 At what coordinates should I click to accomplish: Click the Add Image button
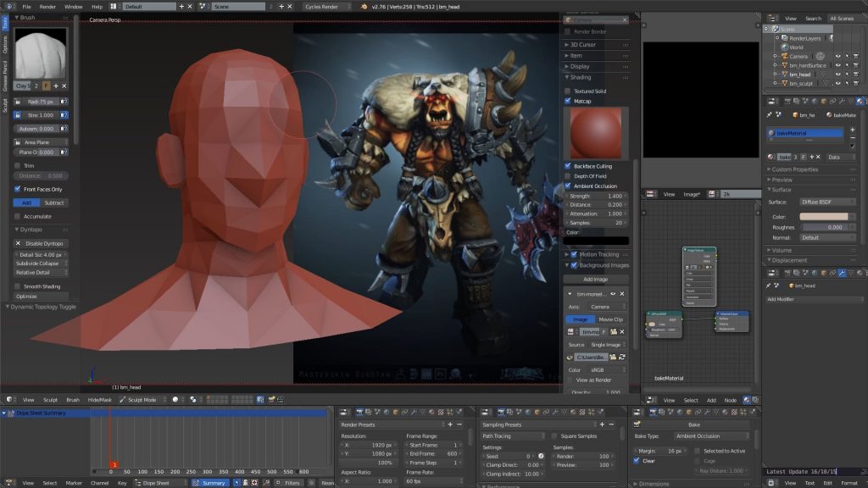tap(596, 280)
